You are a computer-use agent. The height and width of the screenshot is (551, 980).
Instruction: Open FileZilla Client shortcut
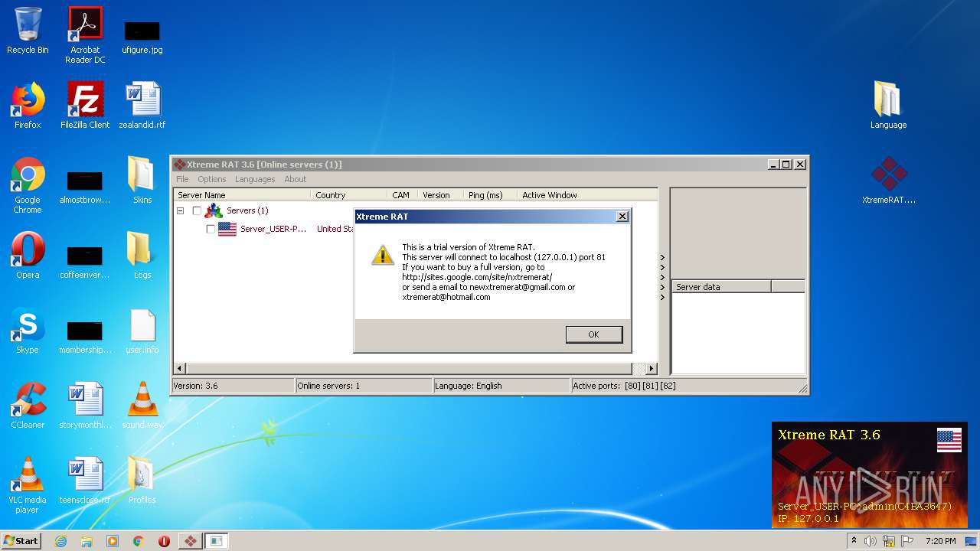click(x=85, y=106)
